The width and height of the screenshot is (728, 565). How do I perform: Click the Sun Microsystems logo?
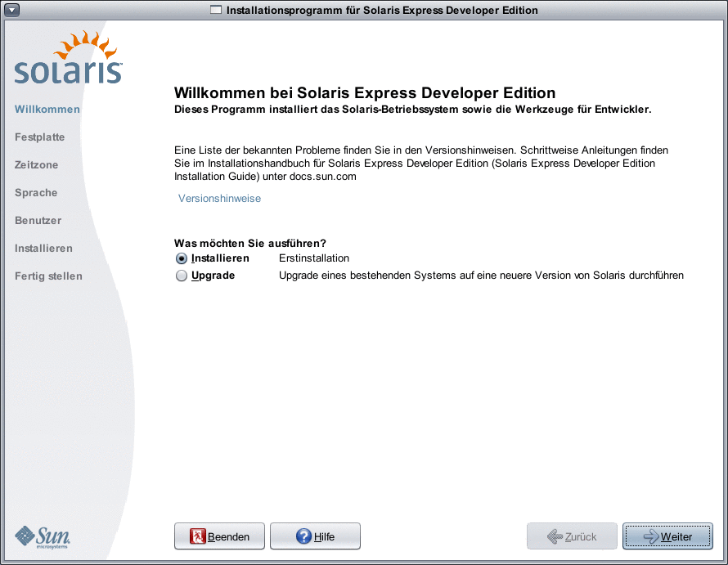click(43, 537)
